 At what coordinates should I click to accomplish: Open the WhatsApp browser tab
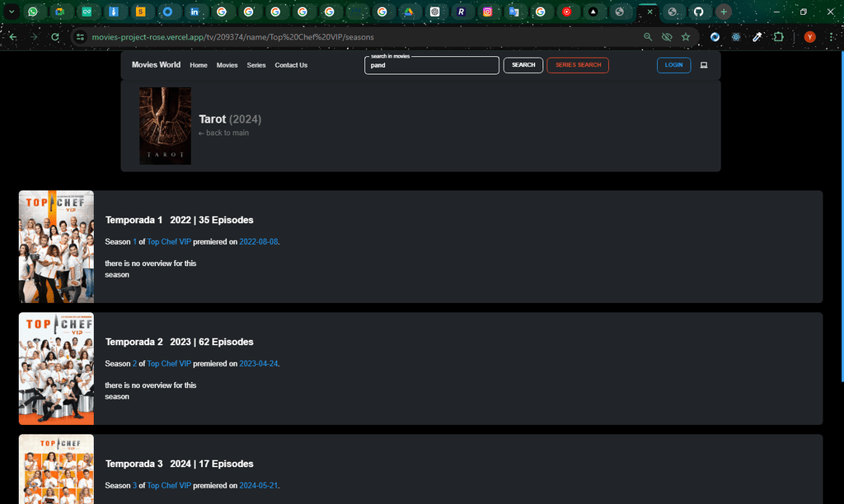pos(33,12)
